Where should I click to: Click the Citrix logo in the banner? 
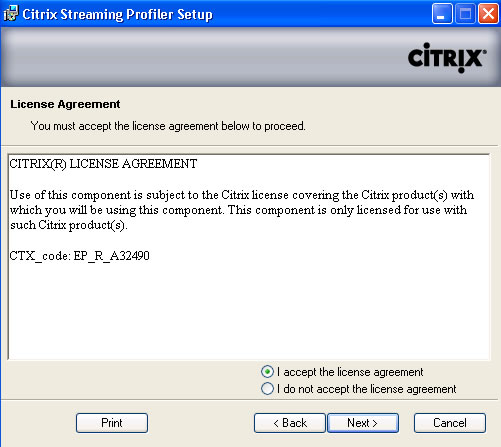[447, 58]
